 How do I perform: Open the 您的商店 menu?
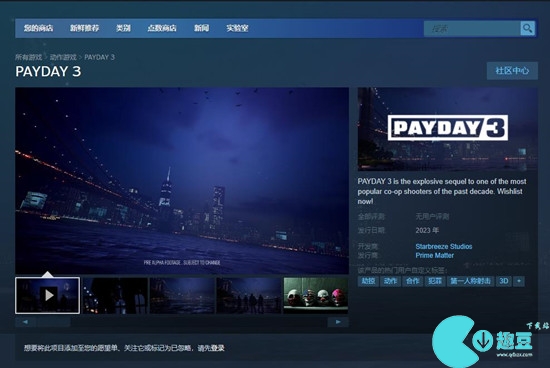pyautogui.click(x=39, y=28)
